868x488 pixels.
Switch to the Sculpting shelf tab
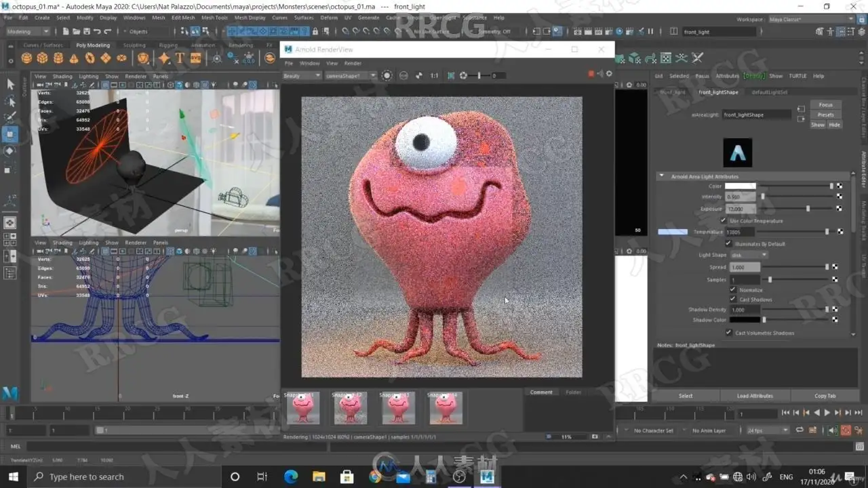pos(134,45)
